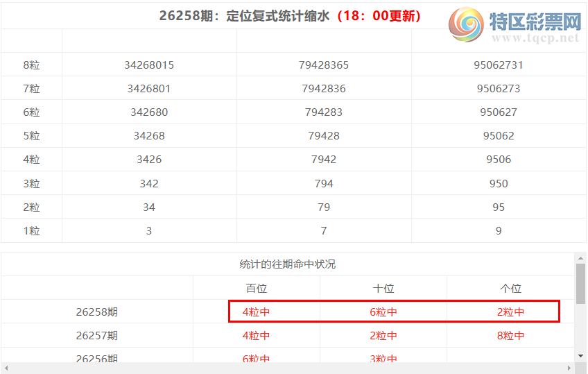Click the 百位 column header
Image resolution: width=588 pixels, height=374 pixels.
[x=257, y=288]
